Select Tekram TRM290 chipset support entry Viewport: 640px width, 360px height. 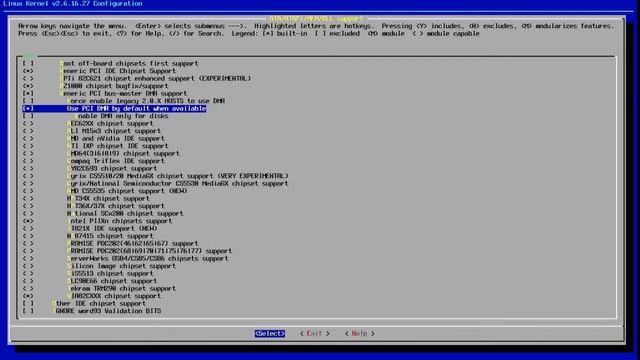tap(99, 288)
